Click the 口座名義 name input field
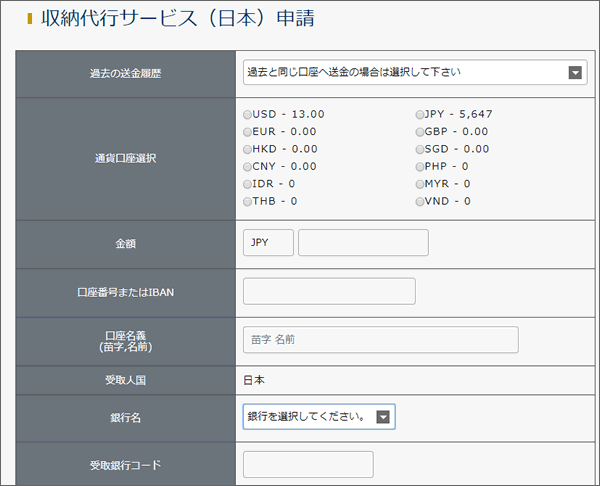The width and height of the screenshot is (600, 486). pyautogui.click(x=381, y=339)
